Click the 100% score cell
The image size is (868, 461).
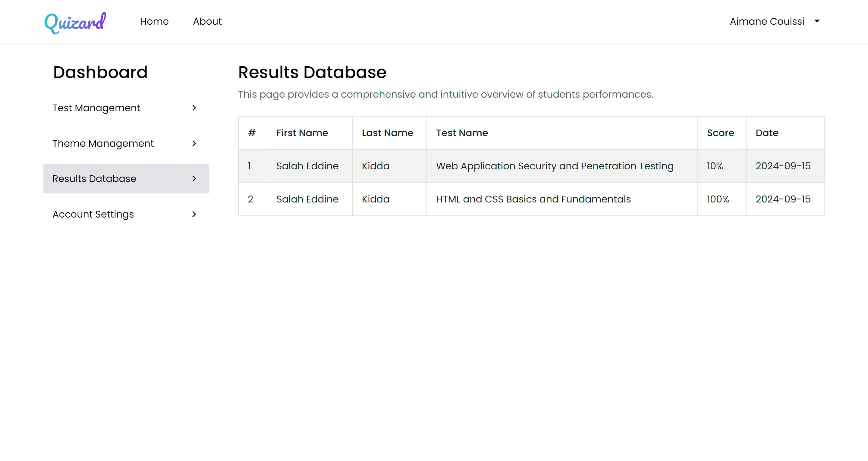[722, 199]
